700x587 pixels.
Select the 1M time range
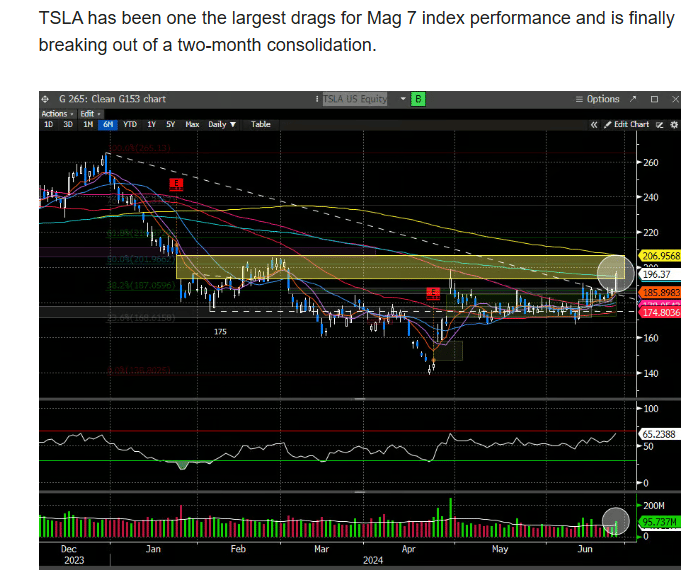click(88, 125)
